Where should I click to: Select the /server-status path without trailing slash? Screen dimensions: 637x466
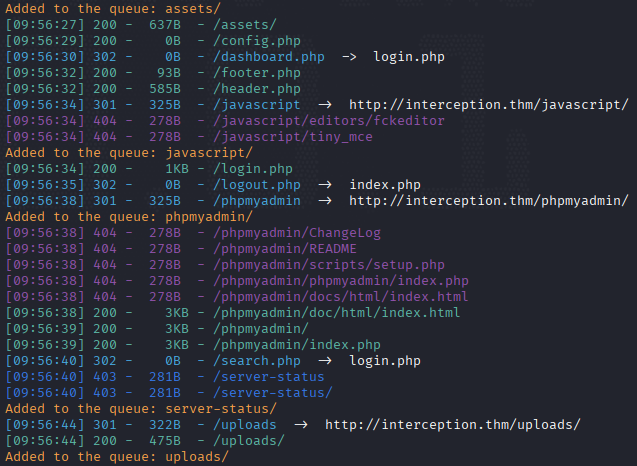[x=269, y=377]
